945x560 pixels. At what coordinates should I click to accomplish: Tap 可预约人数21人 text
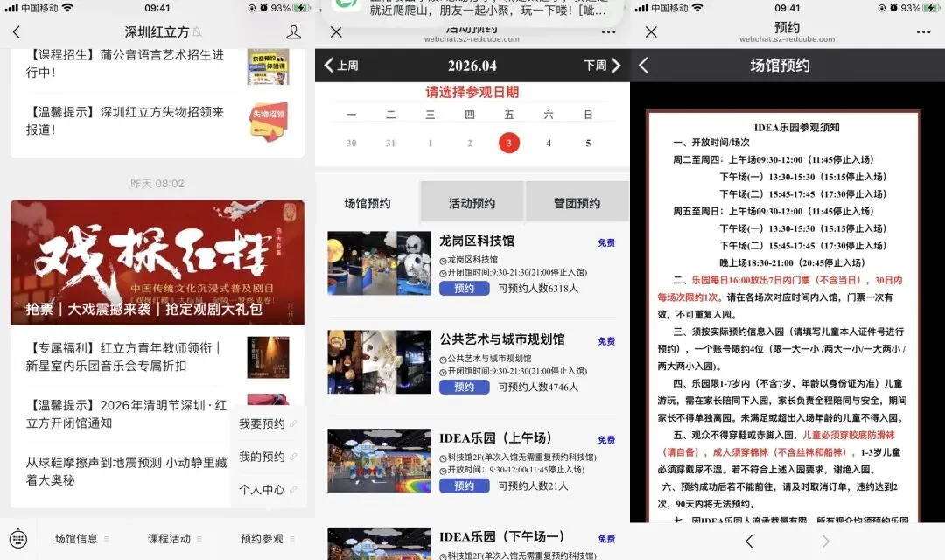534,486
